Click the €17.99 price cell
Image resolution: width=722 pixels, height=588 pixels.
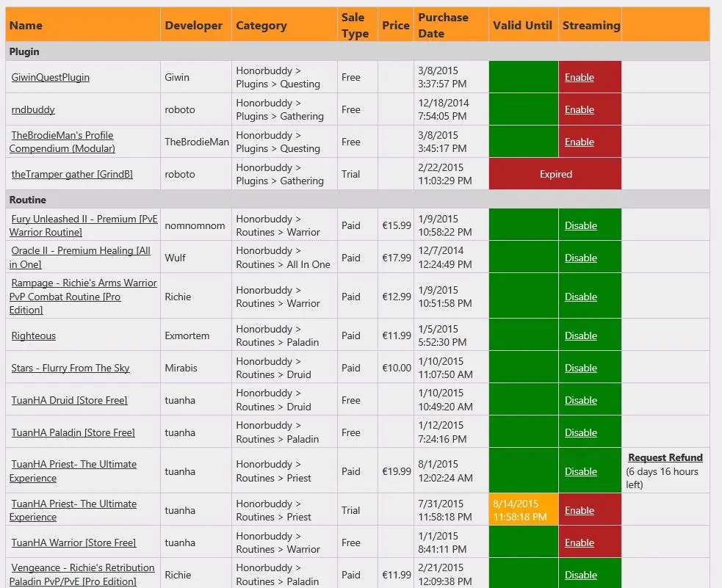[x=397, y=258]
